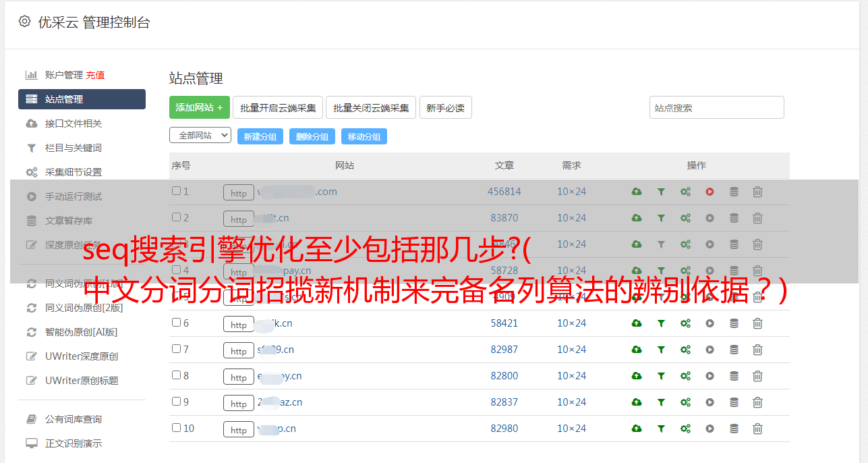The height and width of the screenshot is (463, 868).
Task: Click the database icon for row 1
Action: pos(734,192)
